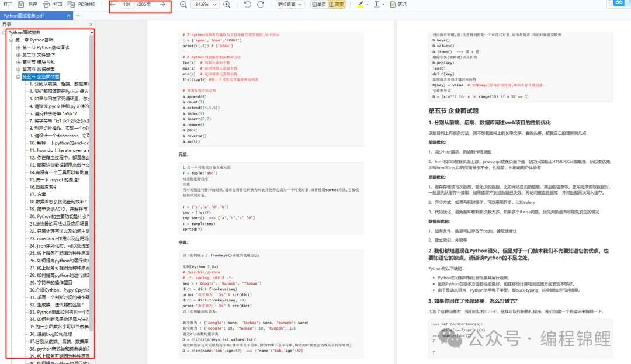Viewport: 631px width, 364px height.
Task: Click the 另存 save-as floppy icon
Action: point(21,5)
